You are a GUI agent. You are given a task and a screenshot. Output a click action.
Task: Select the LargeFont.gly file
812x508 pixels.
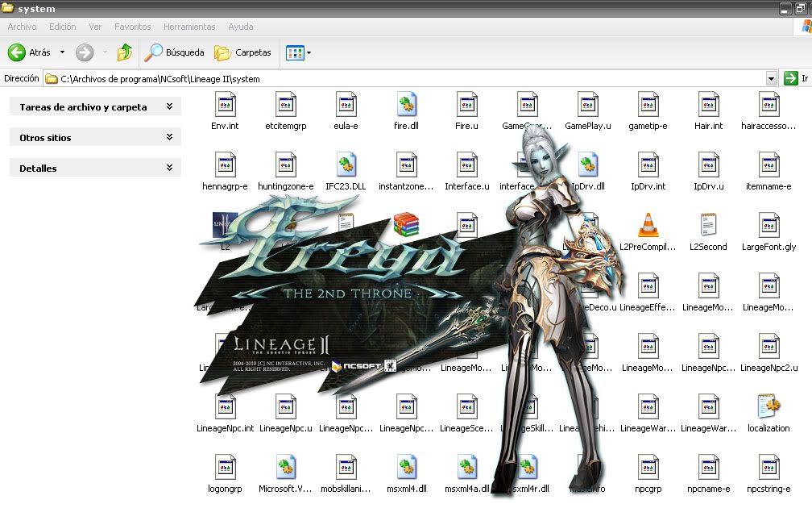(768, 226)
